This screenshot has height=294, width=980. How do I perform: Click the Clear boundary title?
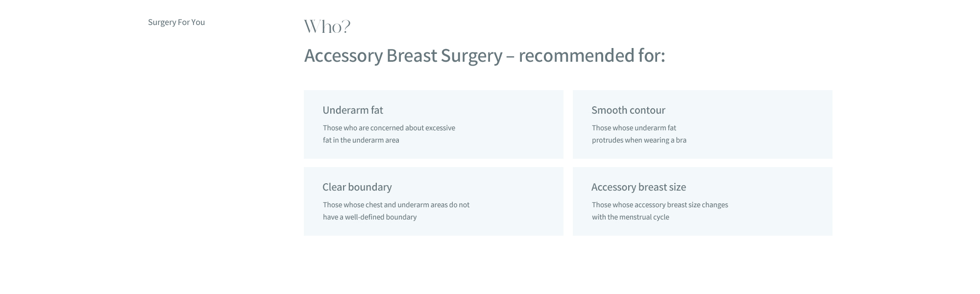pos(357,187)
